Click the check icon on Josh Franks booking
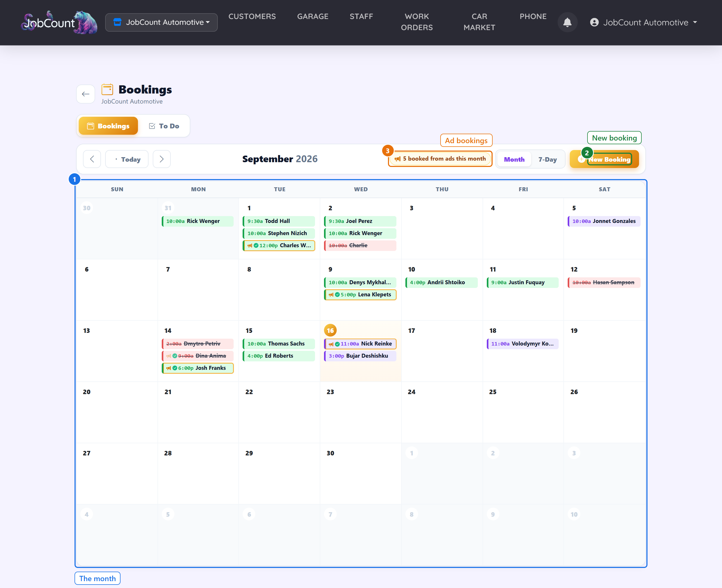The width and height of the screenshot is (722, 588). (x=175, y=368)
